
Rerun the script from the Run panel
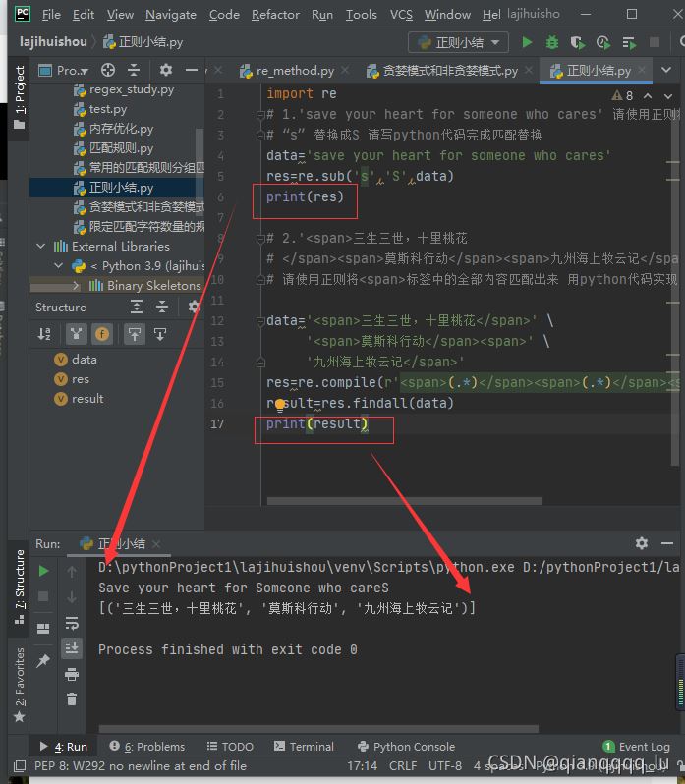pos(43,571)
